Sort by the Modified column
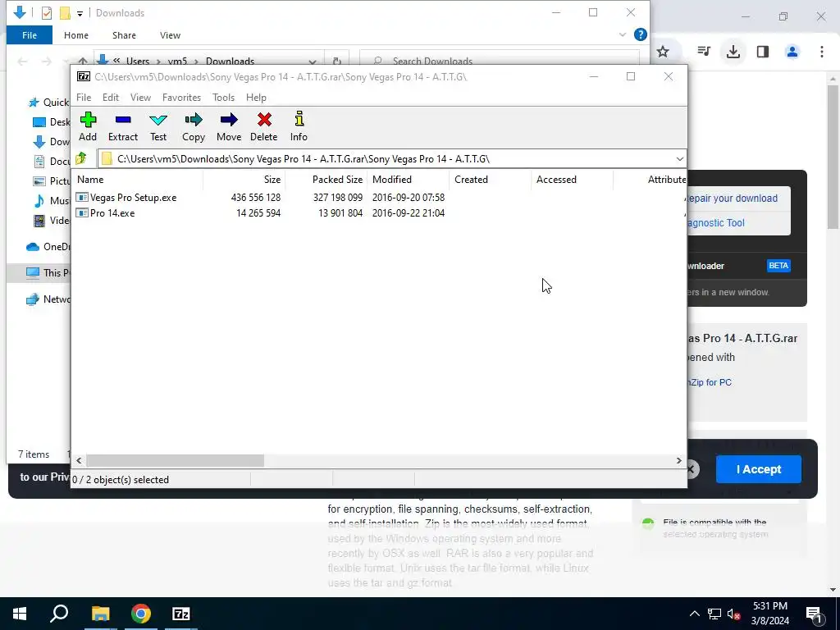Screen dimensions: 840x630 tap(409, 180)
